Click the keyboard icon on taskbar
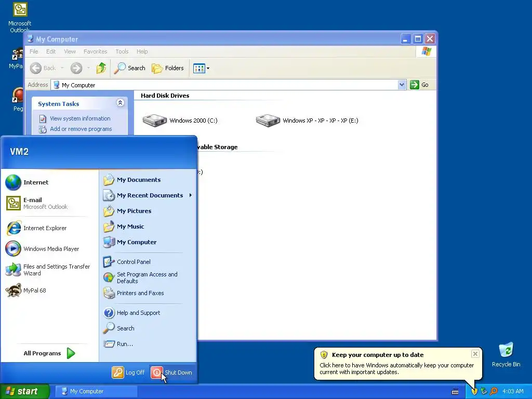Viewport: 532px width, 399px height. tap(455, 392)
